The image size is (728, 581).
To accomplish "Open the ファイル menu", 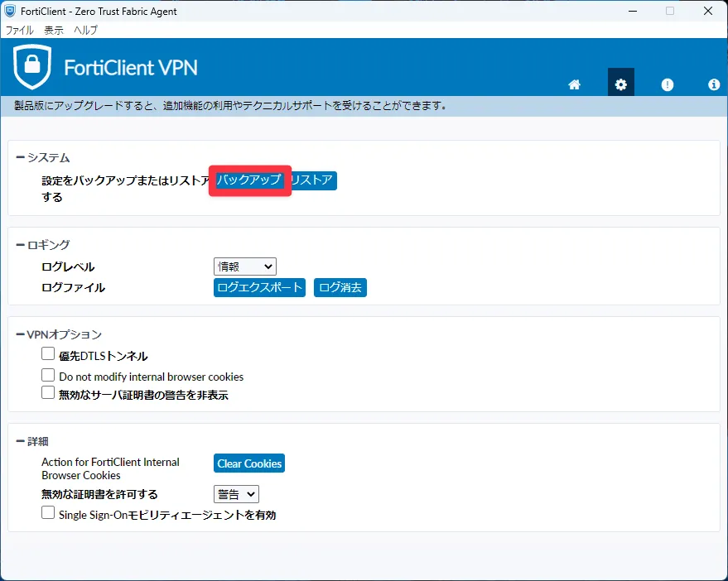I will click(20, 30).
